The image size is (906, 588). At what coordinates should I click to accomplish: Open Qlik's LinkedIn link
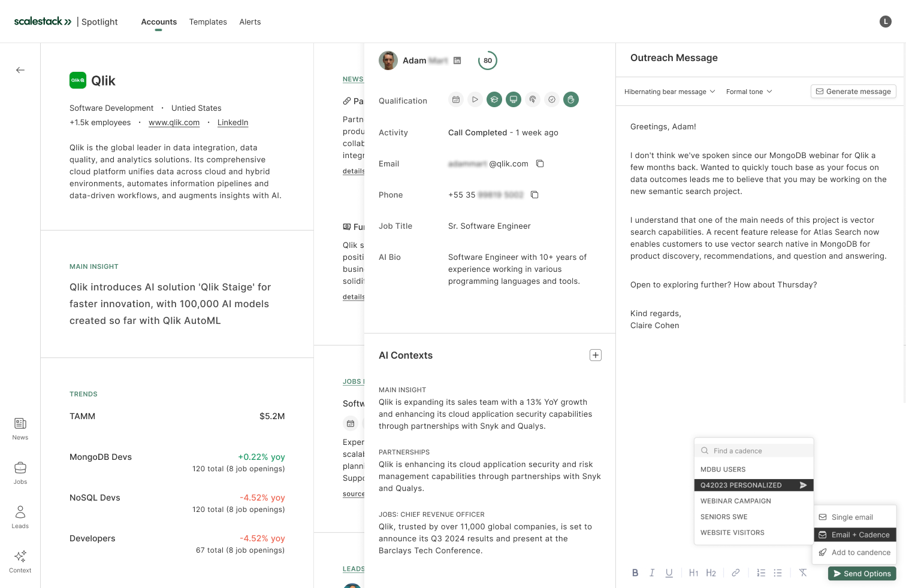tap(232, 122)
